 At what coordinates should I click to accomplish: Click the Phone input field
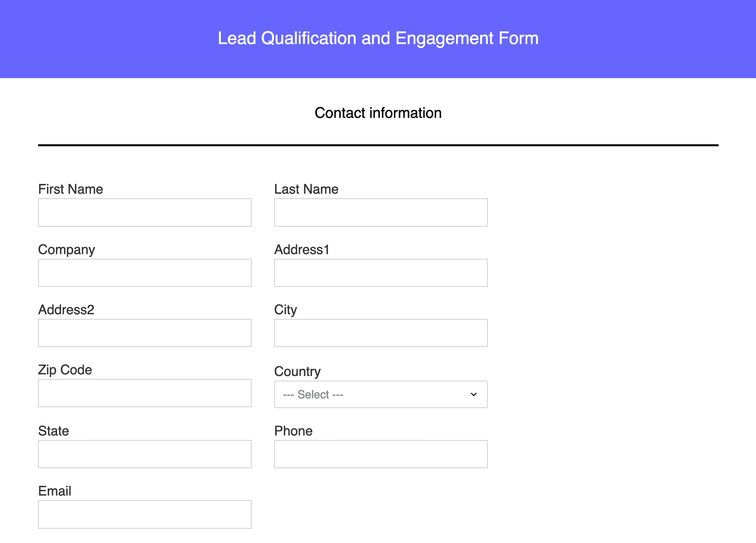(380, 454)
